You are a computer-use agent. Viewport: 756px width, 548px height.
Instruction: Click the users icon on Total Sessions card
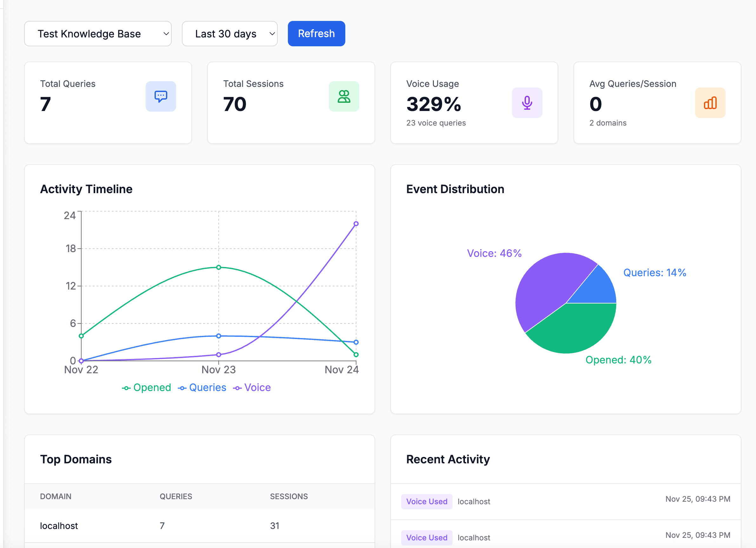344,97
